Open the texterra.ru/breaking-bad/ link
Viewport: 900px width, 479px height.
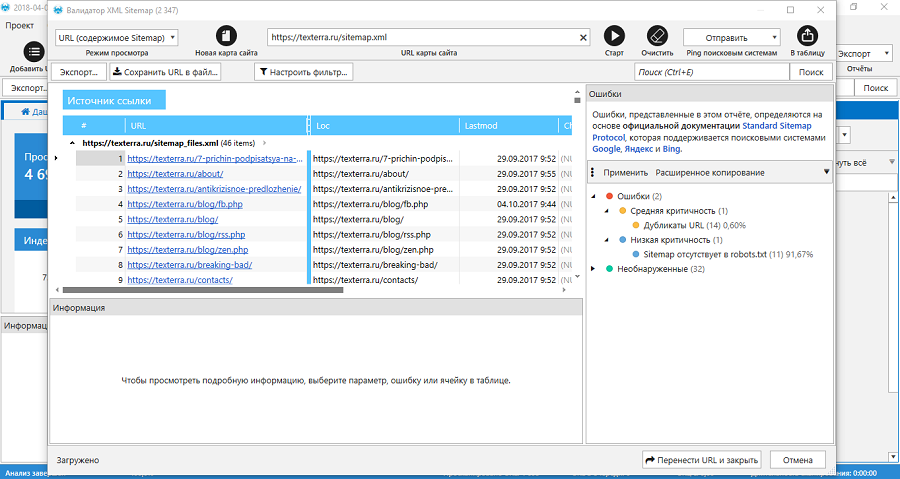[189, 265]
